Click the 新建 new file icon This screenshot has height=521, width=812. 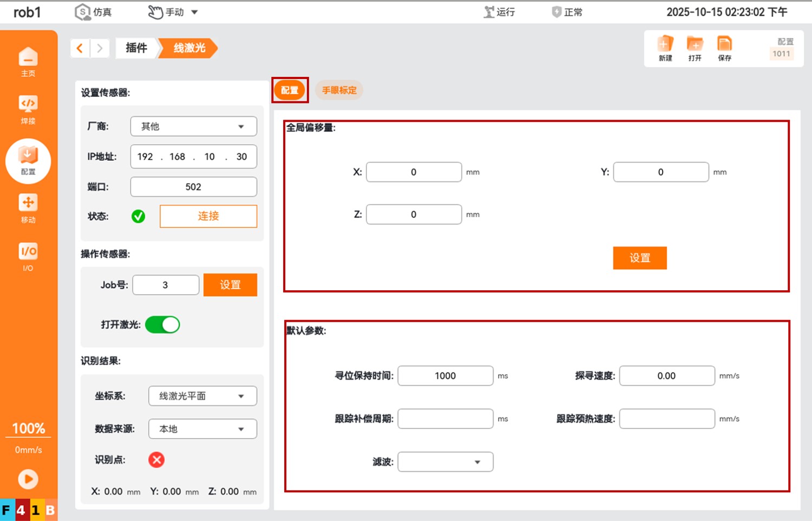click(x=665, y=48)
